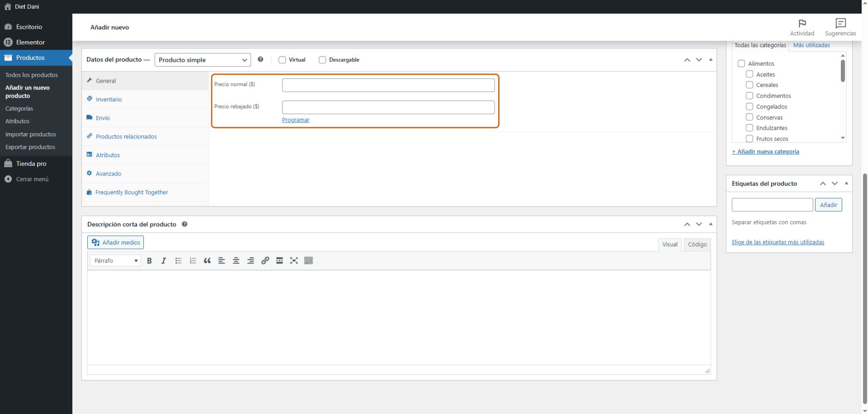Viewport: 868px width, 414px height.
Task: Open the Producto simple type dropdown
Action: click(x=203, y=60)
